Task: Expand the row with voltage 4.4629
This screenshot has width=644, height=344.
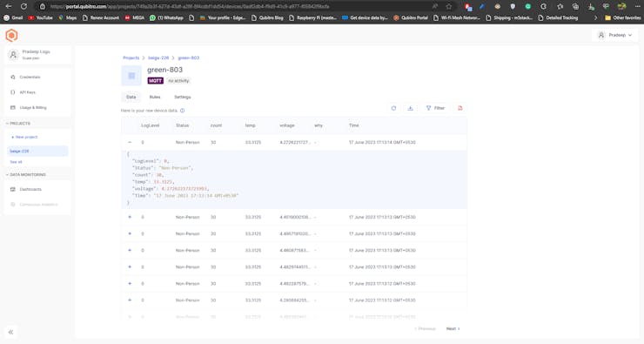Action: (x=130, y=267)
